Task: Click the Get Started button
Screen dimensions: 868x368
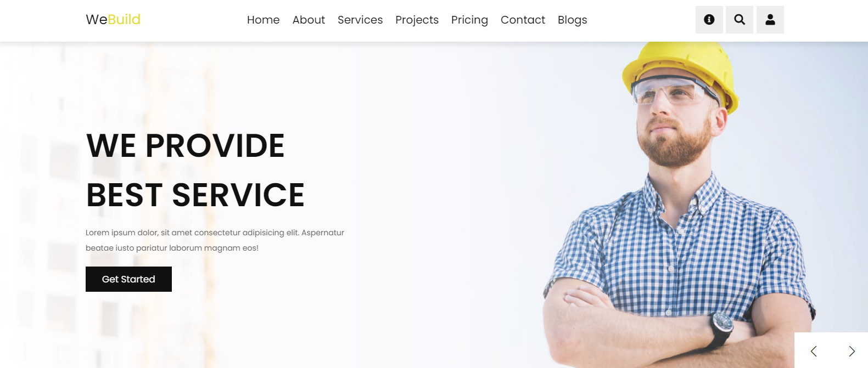Action: 128,279
